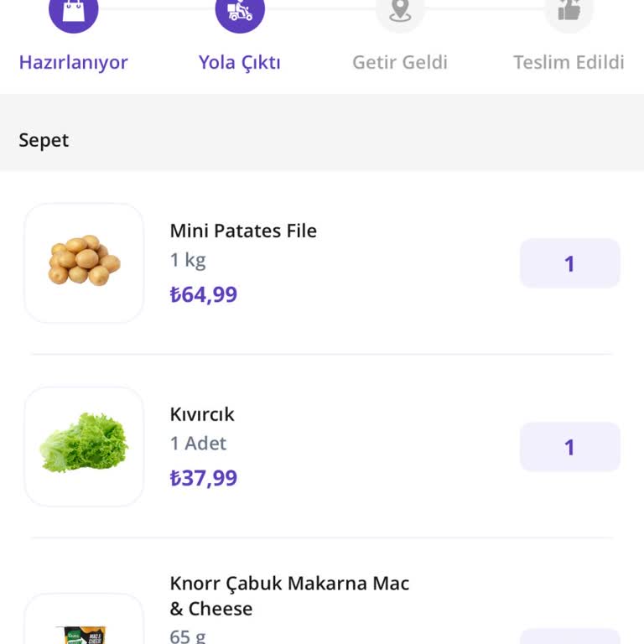Screen dimensions: 644x644
Task: Tap the Mini Patates quantity box
Action: [x=569, y=263]
